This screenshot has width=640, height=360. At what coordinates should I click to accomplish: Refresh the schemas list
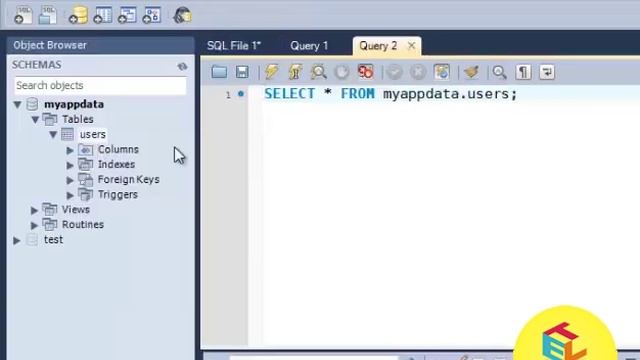(182, 66)
